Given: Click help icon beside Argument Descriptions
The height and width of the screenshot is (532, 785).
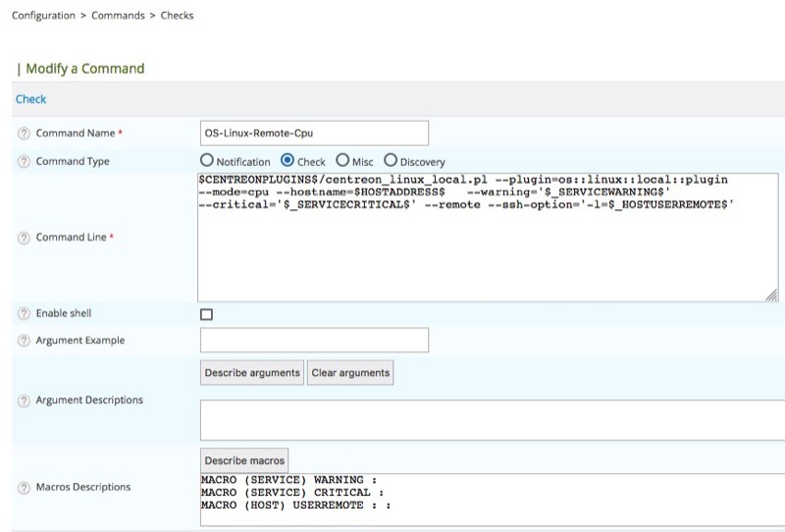Looking at the screenshot, I should (x=23, y=400).
